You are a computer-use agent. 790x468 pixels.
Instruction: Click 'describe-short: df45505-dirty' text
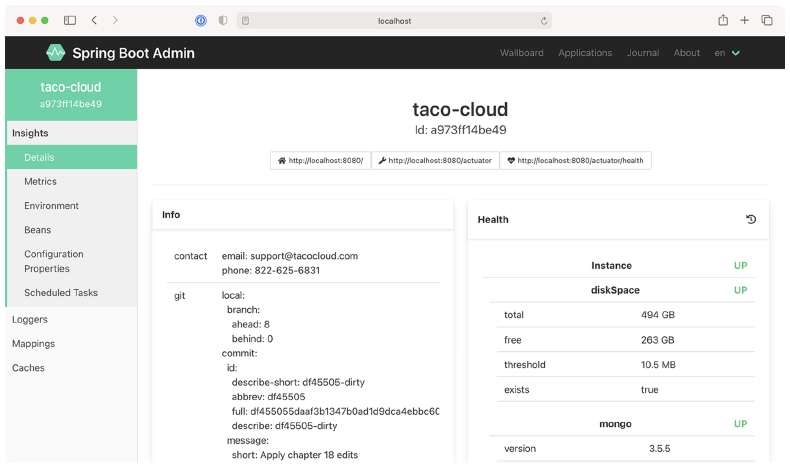(x=298, y=382)
